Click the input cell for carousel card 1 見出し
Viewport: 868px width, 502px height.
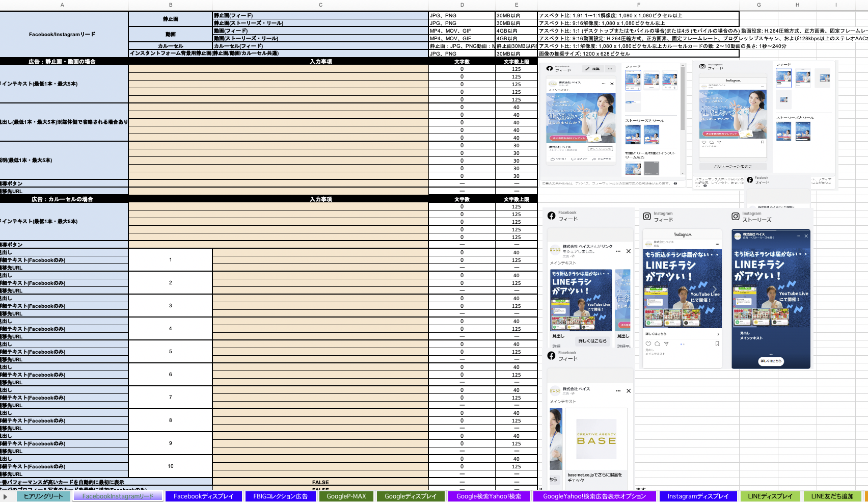pyautogui.click(x=320, y=252)
